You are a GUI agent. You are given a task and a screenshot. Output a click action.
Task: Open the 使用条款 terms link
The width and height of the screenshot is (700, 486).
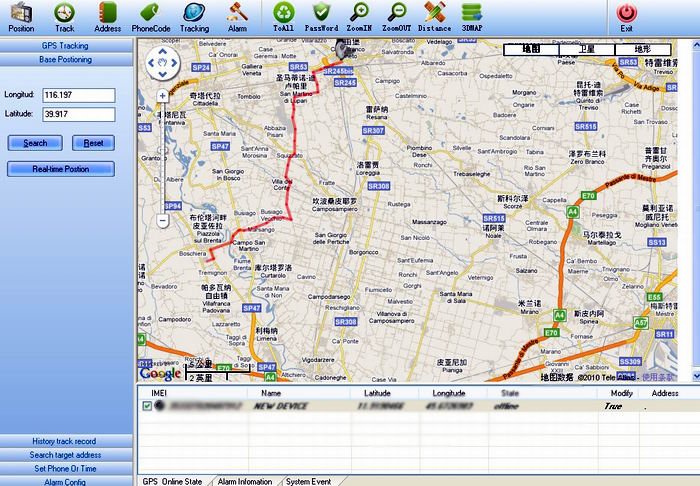click(x=658, y=377)
